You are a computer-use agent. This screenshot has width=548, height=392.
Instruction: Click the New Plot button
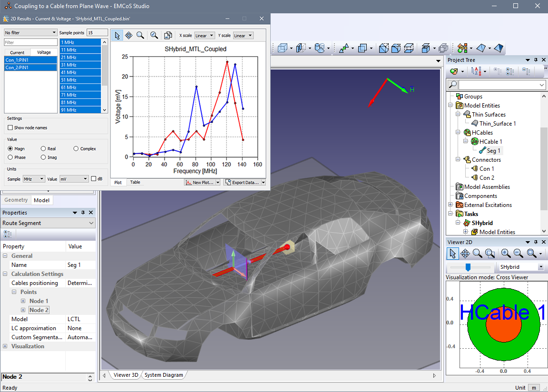(200, 182)
